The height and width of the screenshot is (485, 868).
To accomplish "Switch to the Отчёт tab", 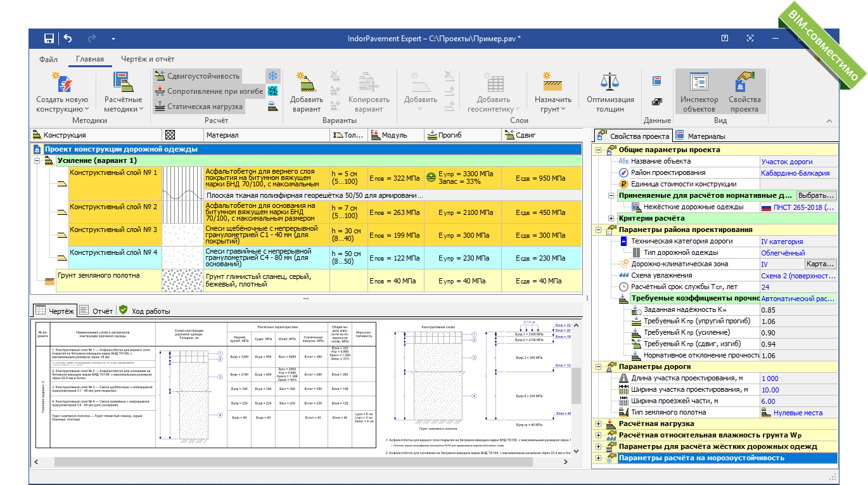I will click(x=96, y=311).
